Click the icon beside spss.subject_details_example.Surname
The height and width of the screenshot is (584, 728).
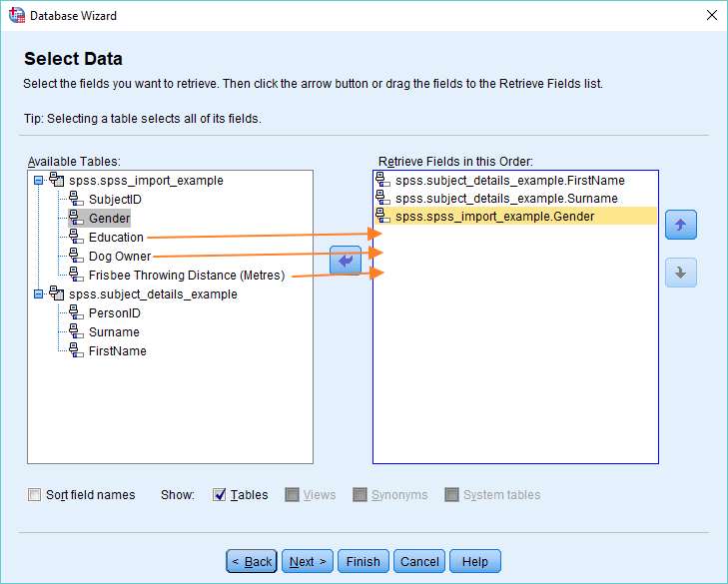point(383,198)
